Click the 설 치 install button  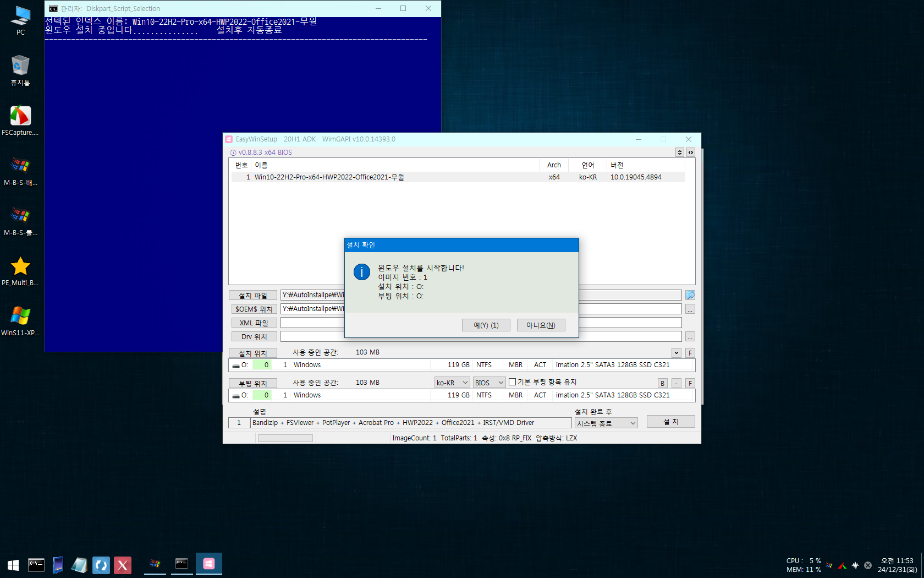(671, 422)
